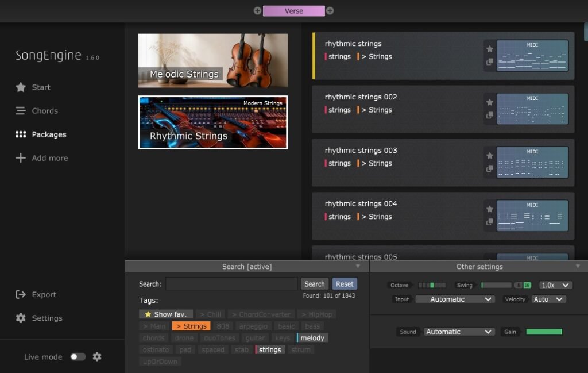The height and width of the screenshot is (373, 588).
Task: Toggle the > Main tag
Action: point(154,326)
